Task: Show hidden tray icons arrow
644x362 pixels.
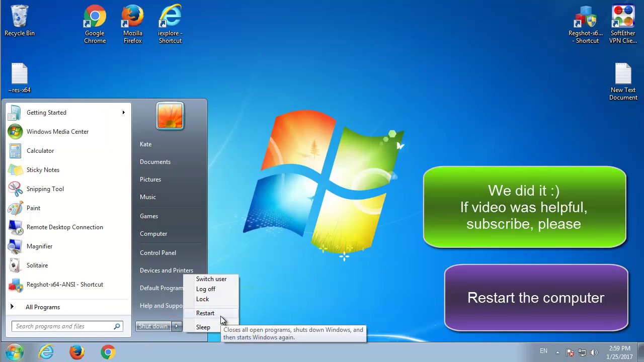Action: (x=557, y=352)
